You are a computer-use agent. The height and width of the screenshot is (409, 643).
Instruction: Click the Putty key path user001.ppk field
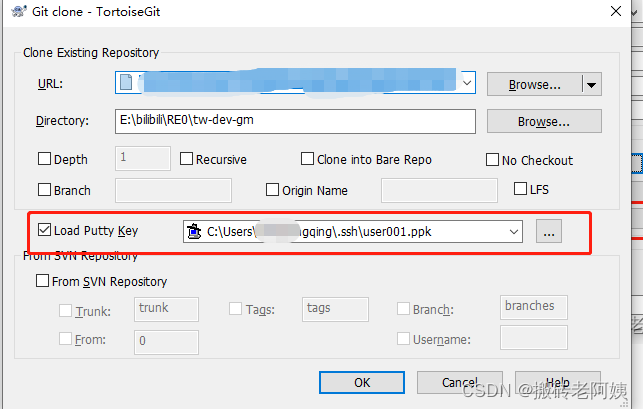coord(353,232)
